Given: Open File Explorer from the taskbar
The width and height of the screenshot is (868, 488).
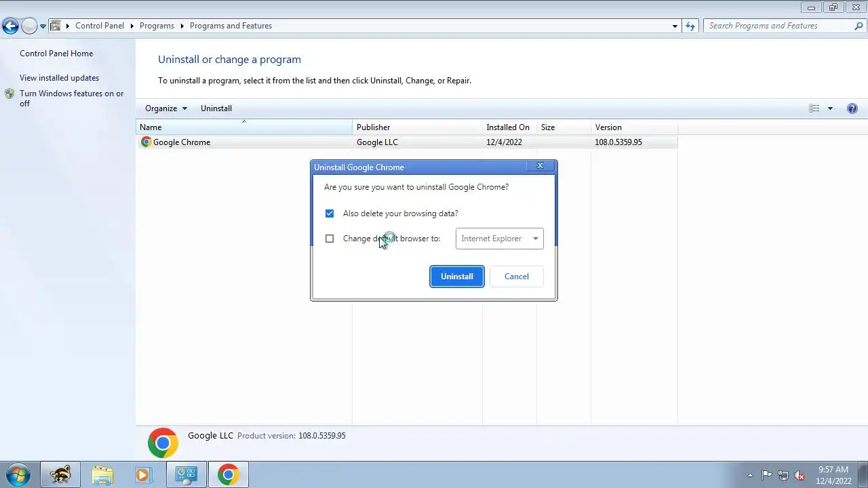Looking at the screenshot, I should [x=102, y=474].
